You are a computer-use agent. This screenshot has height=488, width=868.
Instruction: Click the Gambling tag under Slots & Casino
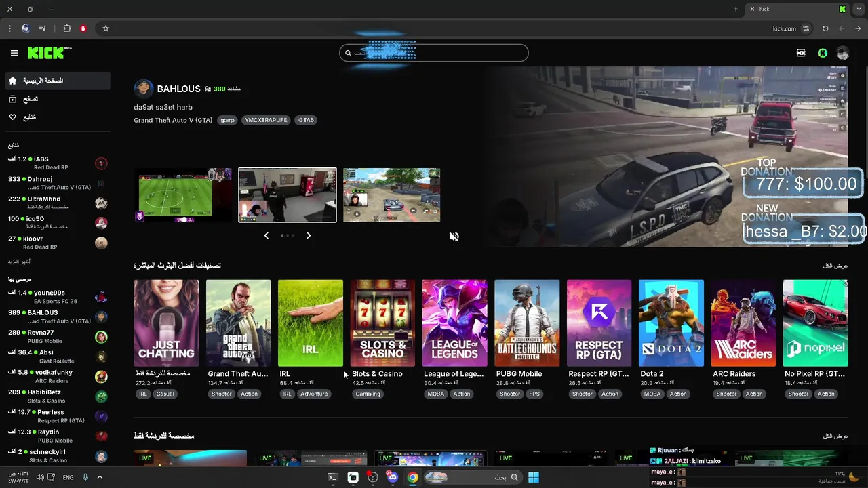pyautogui.click(x=368, y=394)
